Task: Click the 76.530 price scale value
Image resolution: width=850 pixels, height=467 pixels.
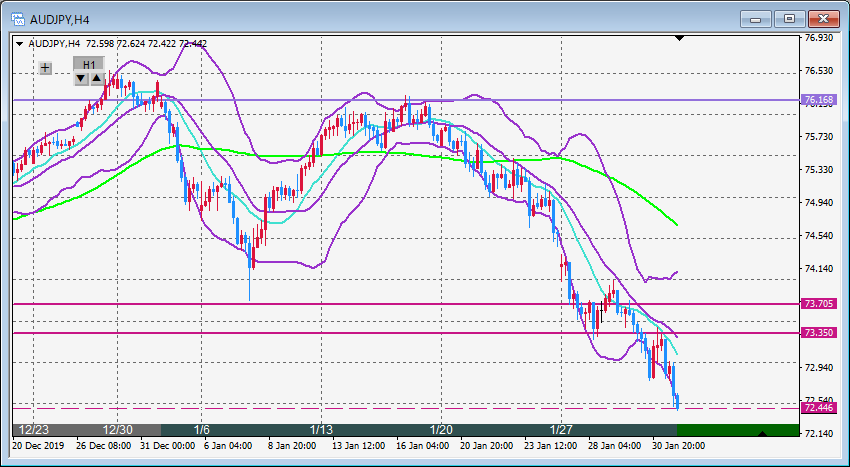Action: pyautogui.click(x=819, y=71)
